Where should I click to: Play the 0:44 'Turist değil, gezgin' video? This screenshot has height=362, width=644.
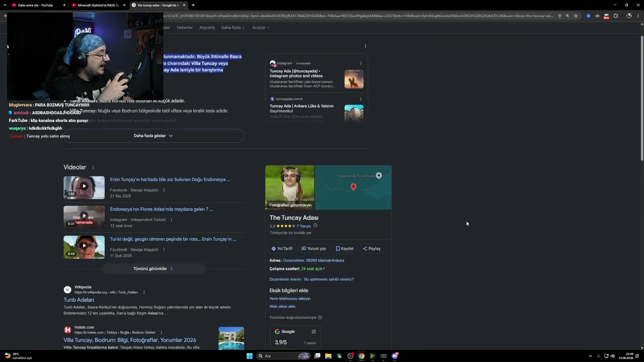click(84, 247)
